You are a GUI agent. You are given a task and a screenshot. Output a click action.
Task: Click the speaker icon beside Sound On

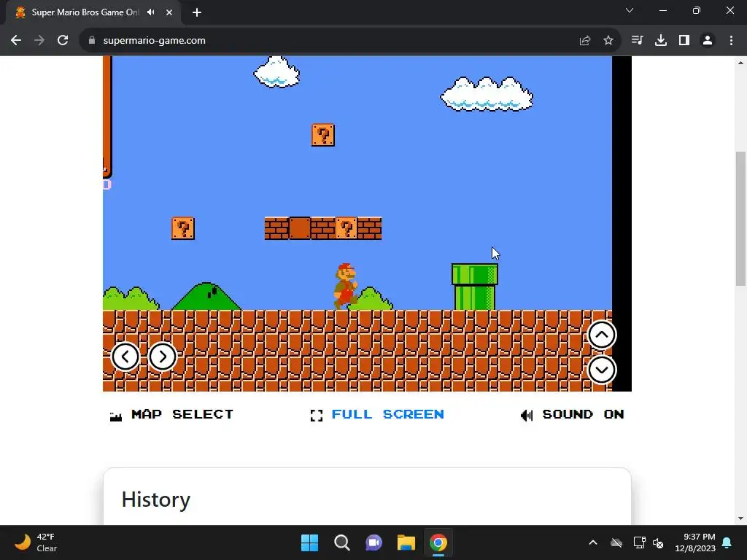coord(527,415)
